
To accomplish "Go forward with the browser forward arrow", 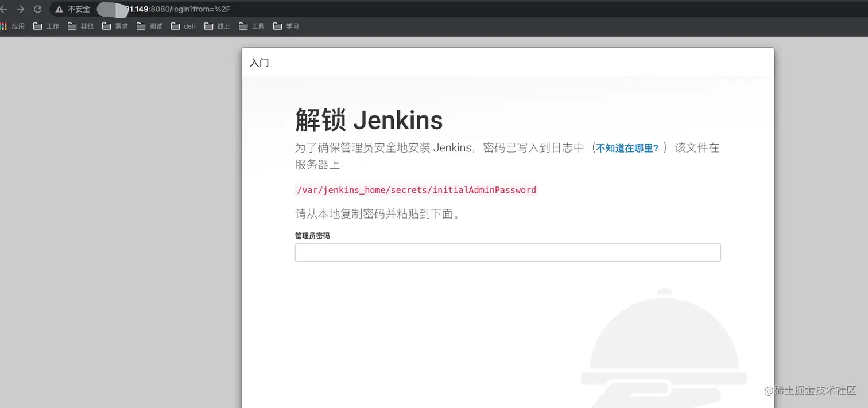I will click(x=21, y=9).
